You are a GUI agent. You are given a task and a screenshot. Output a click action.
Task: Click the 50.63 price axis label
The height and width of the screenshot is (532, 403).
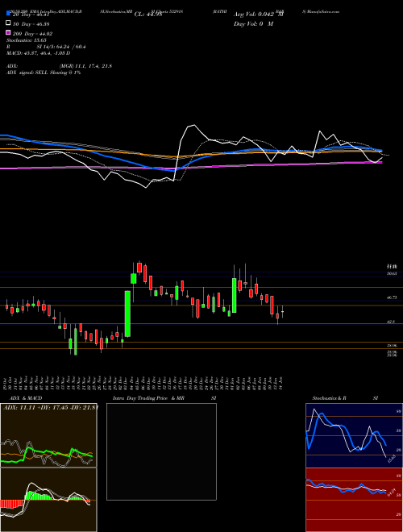pos(392,272)
